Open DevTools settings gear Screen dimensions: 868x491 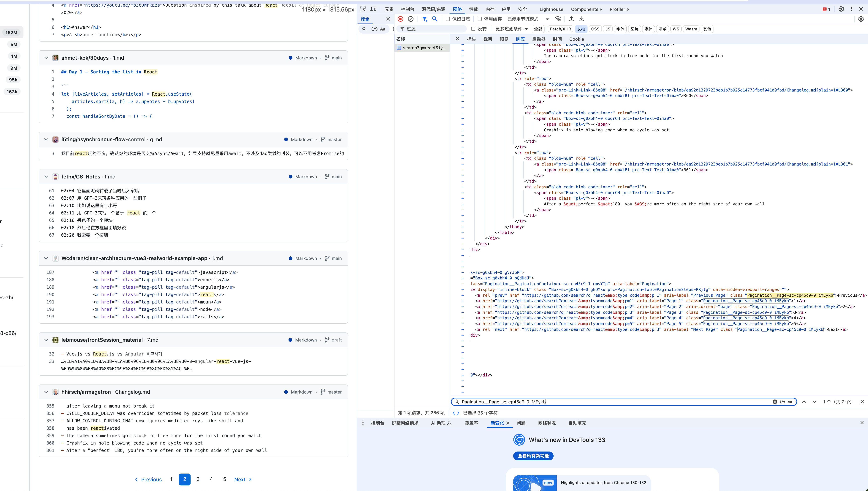pos(841,9)
